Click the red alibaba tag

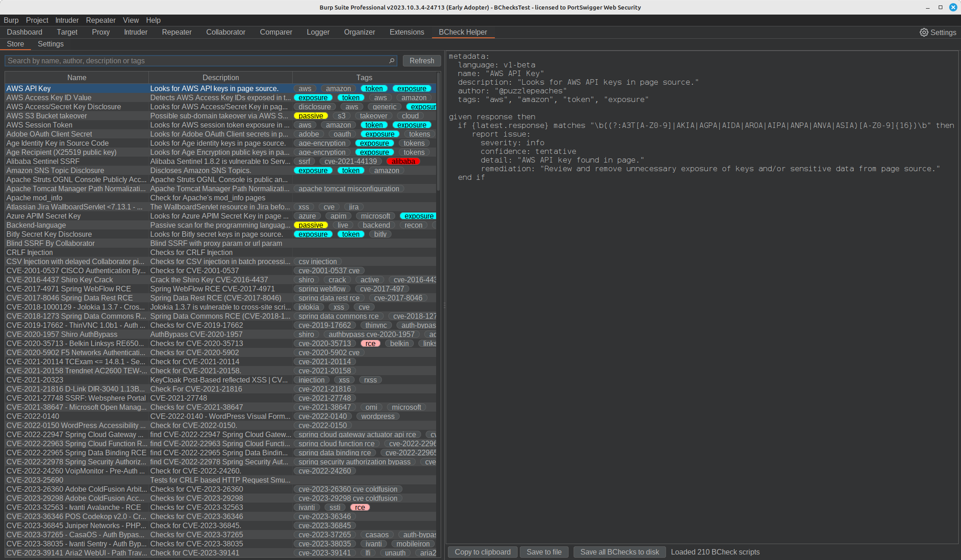click(403, 161)
